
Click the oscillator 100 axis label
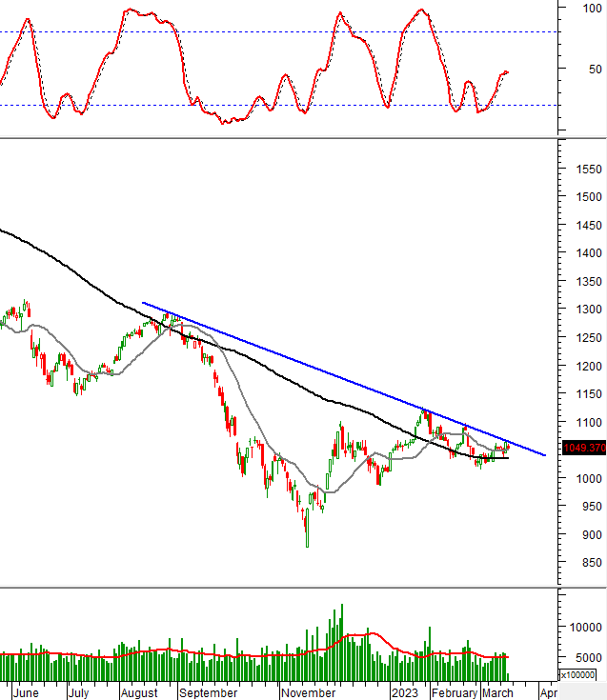click(593, 8)
